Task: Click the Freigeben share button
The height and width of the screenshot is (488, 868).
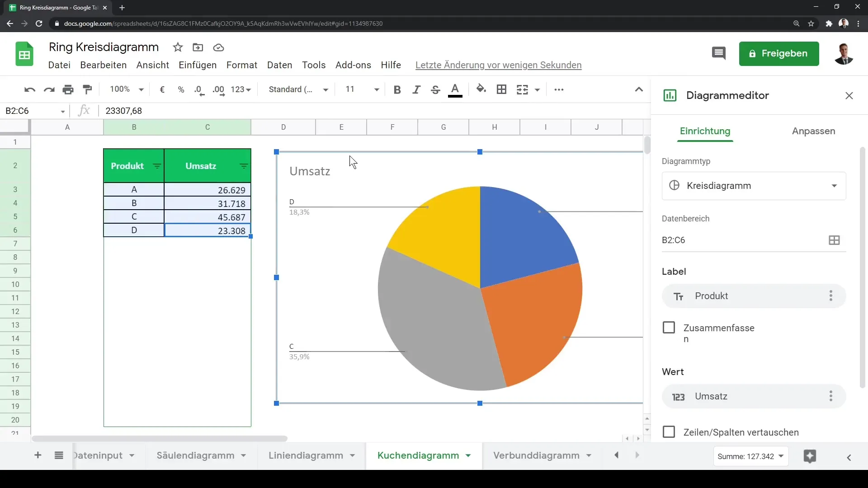Action: 779,54
